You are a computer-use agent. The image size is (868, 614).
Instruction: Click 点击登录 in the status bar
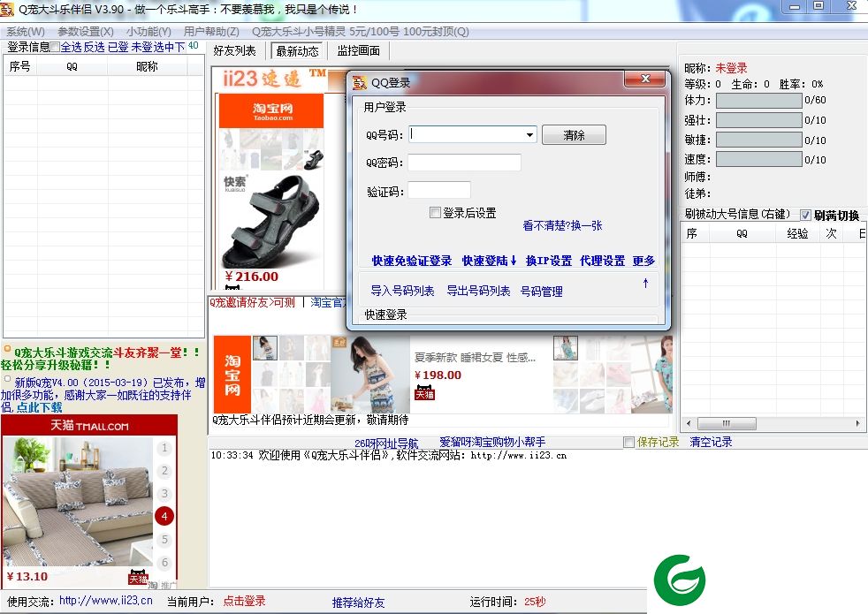244,601
